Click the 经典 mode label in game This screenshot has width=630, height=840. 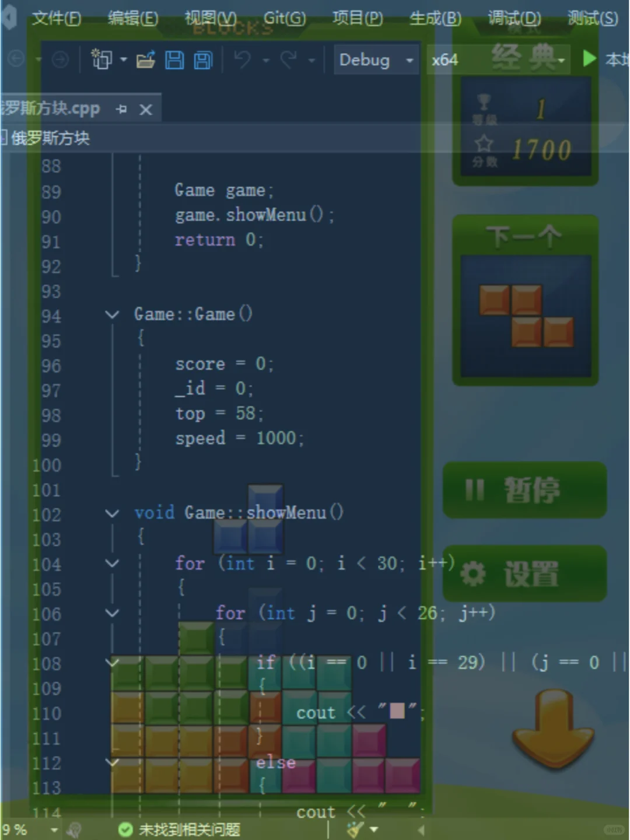pos(524,57)
